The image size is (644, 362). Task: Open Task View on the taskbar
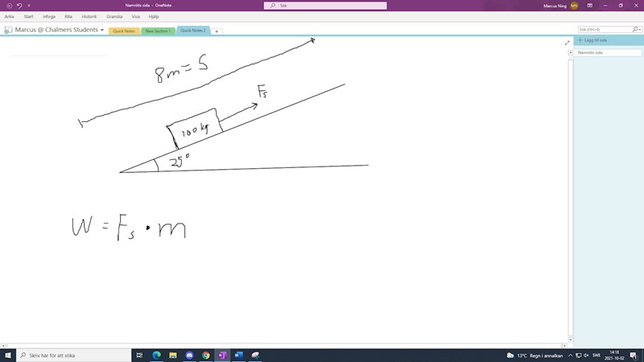tap(140, 355)
